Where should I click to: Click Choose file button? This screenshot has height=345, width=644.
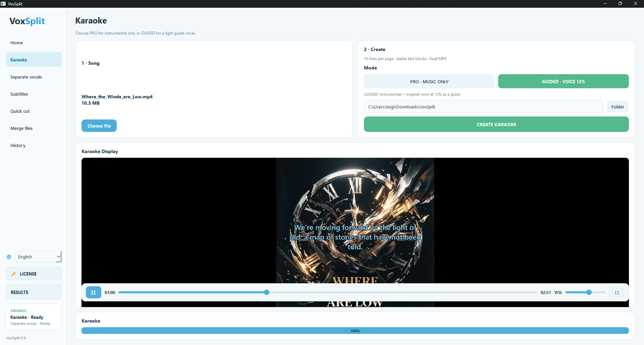[99, 126]
